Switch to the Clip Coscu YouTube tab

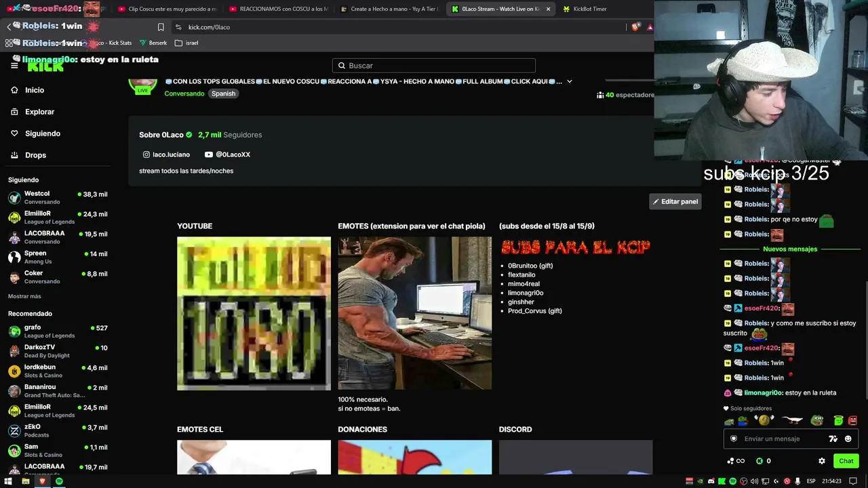pyautogui.click(x=166, y=9)
